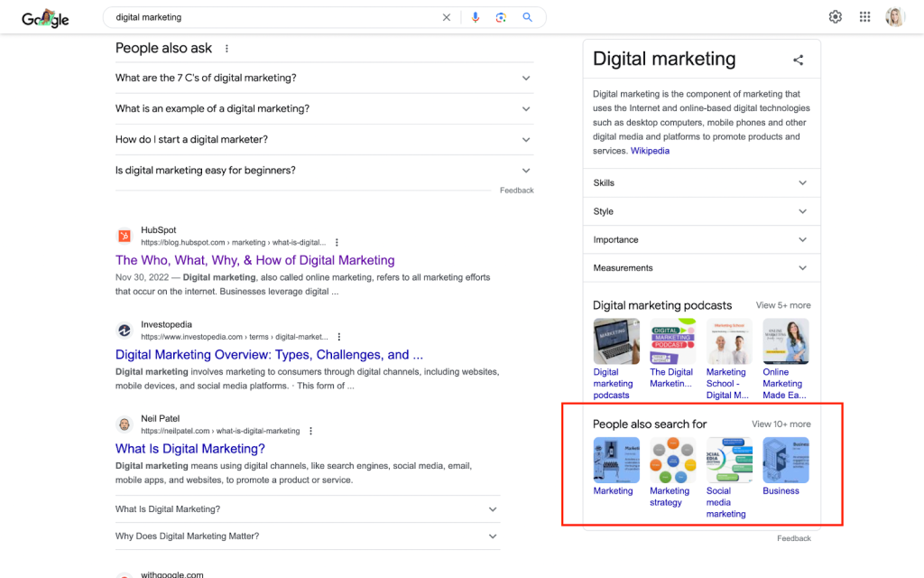Open 'The Digital Marketin...' podcast thumbnail
The image size is (924, 578).
pos(672,341)
